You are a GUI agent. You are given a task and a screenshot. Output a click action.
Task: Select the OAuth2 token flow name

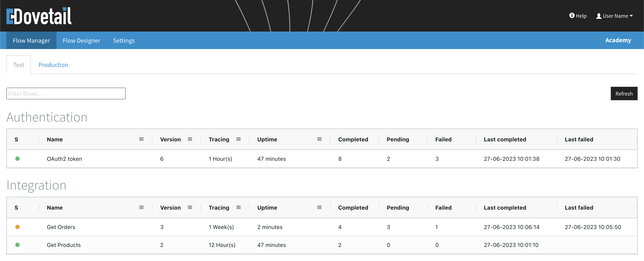[x=65, y=159]
